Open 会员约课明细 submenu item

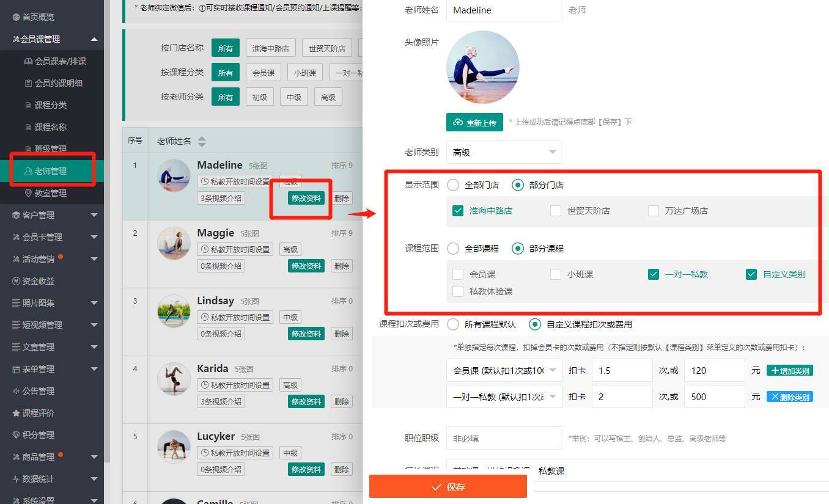point(53,83)
